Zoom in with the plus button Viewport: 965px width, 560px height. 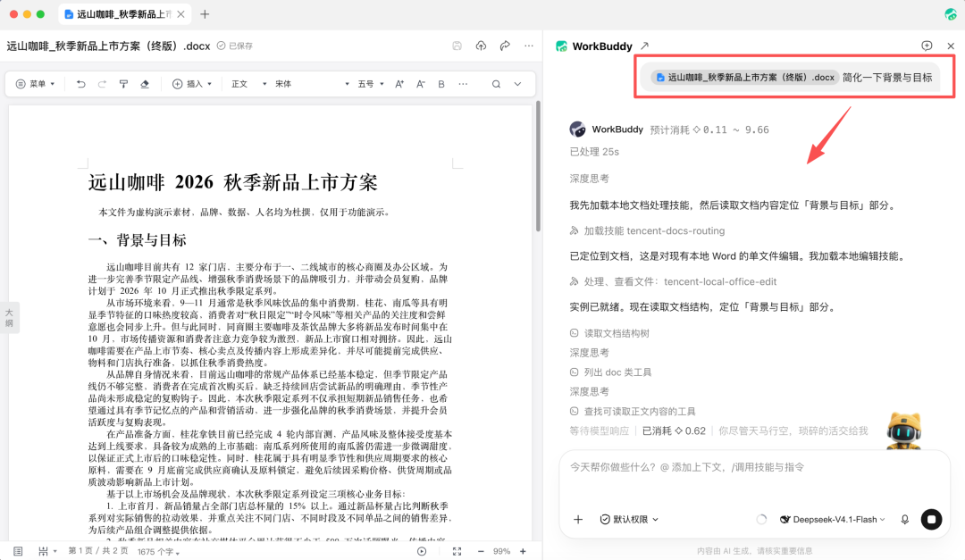pos(523,551)
